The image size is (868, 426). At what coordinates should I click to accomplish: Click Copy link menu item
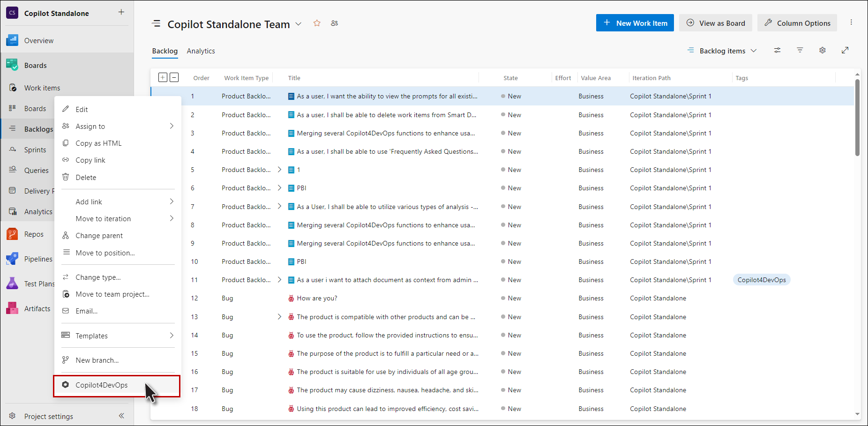coord(118,160)
